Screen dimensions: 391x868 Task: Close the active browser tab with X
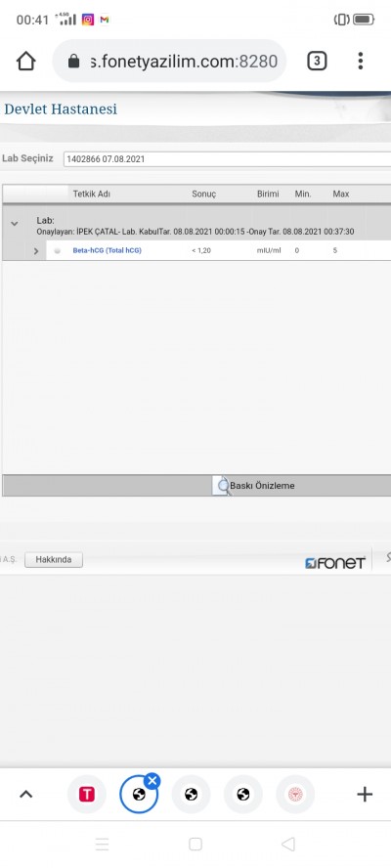[152, 781]
